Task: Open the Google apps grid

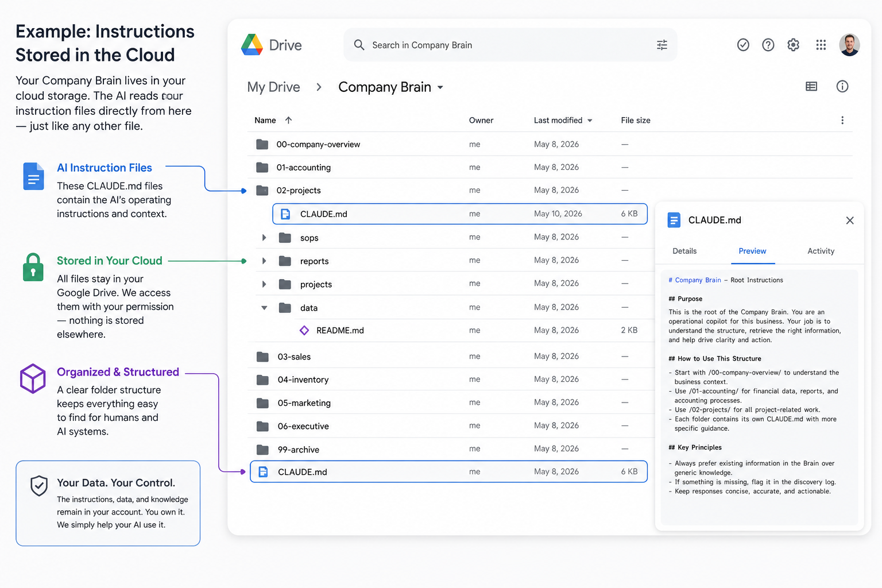Action: pyautogui.click(x=821, y=45)
